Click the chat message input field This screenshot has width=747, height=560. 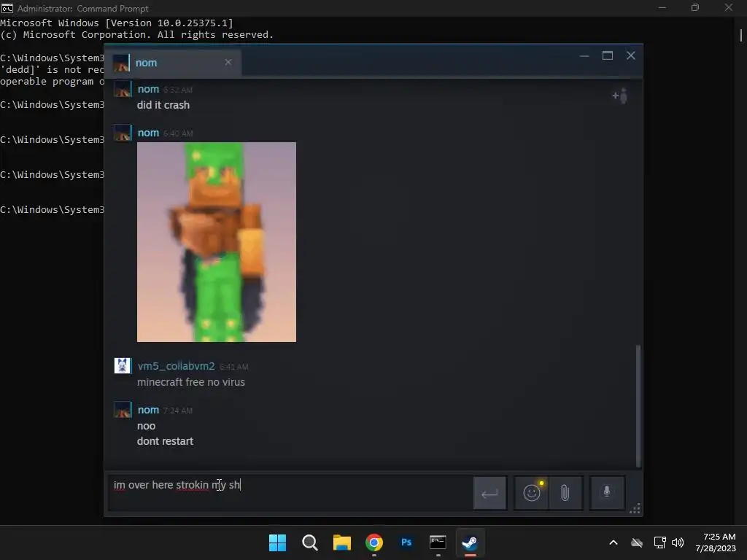tap(290, 492)
